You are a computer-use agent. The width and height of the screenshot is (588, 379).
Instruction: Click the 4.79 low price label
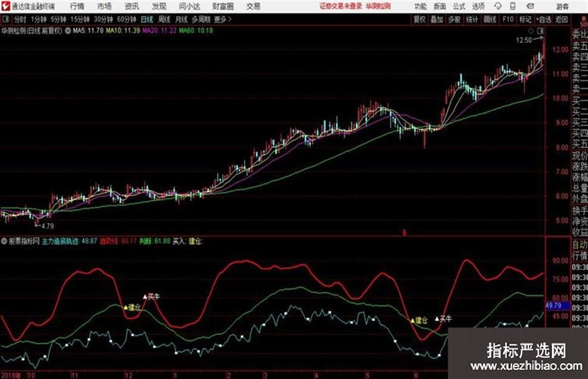click(48, 227)
